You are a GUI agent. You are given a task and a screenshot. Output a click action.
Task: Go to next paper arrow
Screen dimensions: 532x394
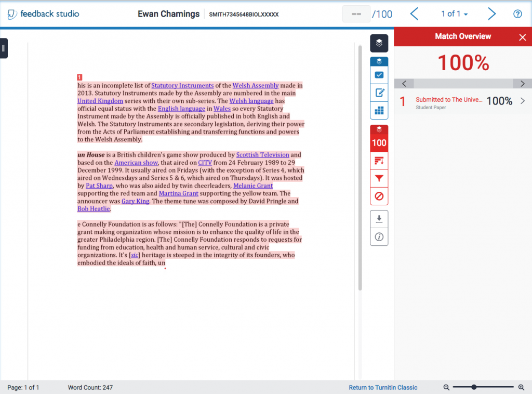[x=491, y=14]
